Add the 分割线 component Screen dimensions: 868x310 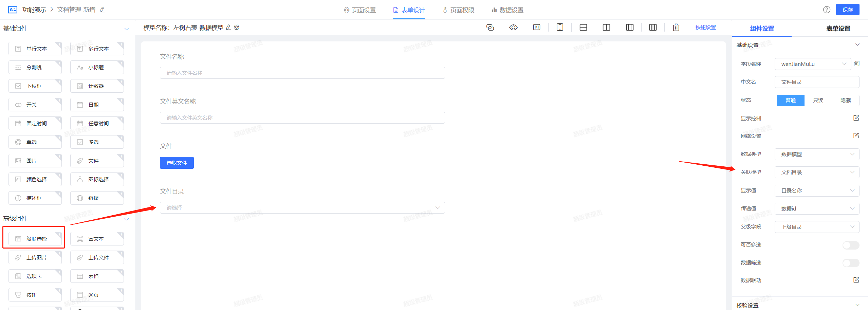[35, 67]
